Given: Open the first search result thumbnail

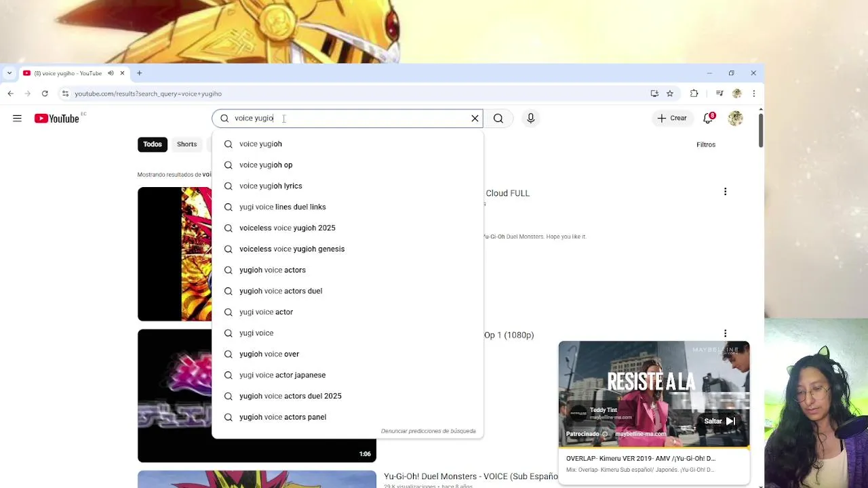Looking at the screenshot, I should (x=175, y=253).
